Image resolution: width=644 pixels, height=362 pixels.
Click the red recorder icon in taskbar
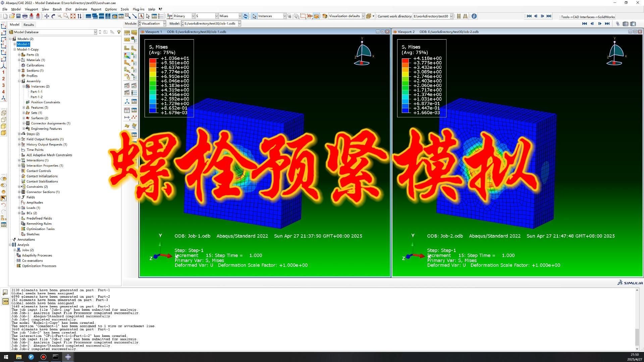coord(43,357)
